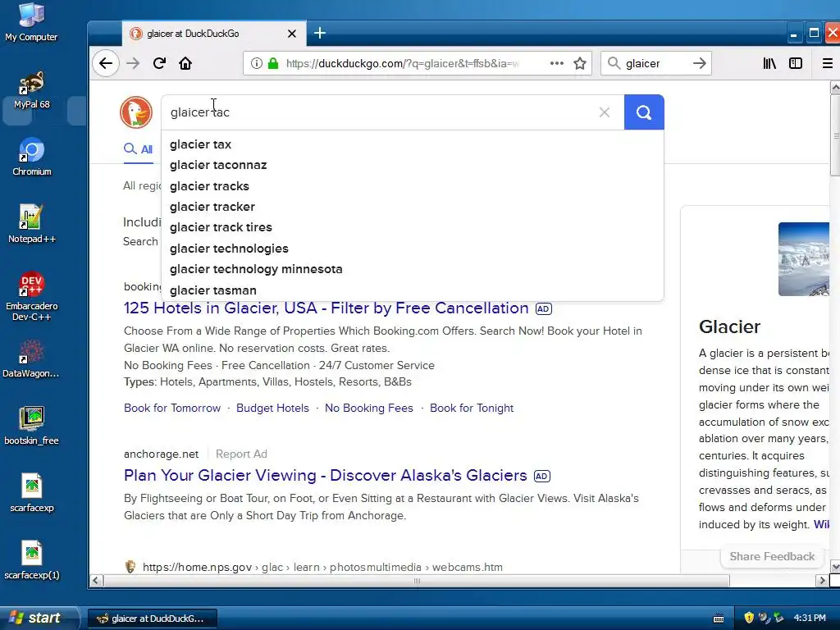Go back with the browser back arrow
The width and height of the screenshot is (840, 630).
(x=106, y=63)
